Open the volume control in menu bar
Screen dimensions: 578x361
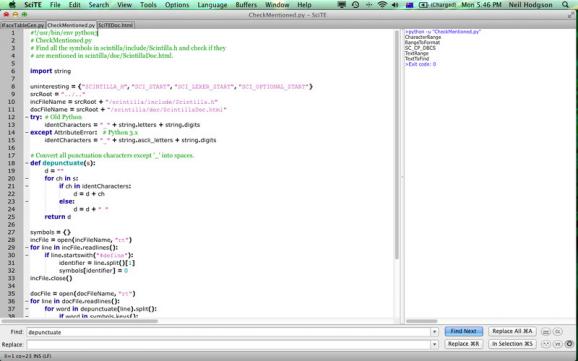pos(395,5)
